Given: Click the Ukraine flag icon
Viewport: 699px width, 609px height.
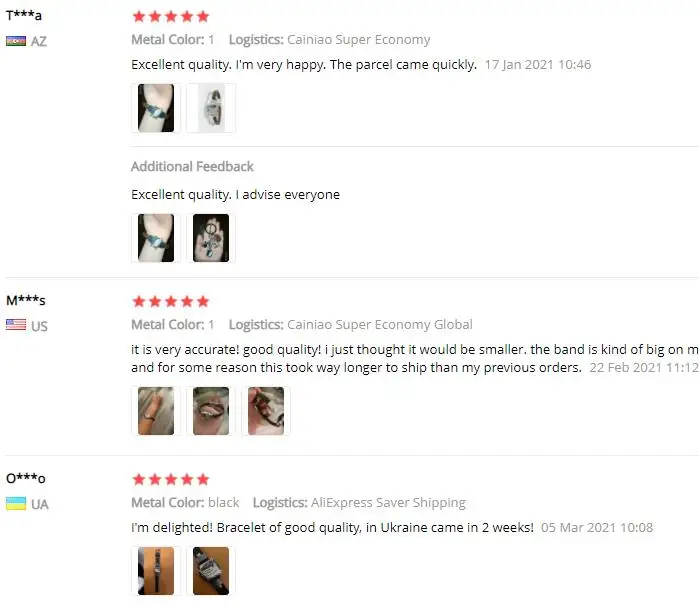Looking at the screenshot, I should point(16,503).
